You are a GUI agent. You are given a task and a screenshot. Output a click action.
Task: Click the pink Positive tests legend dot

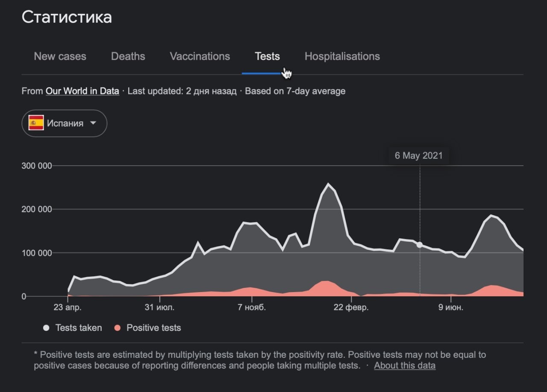tap(118, 328)
